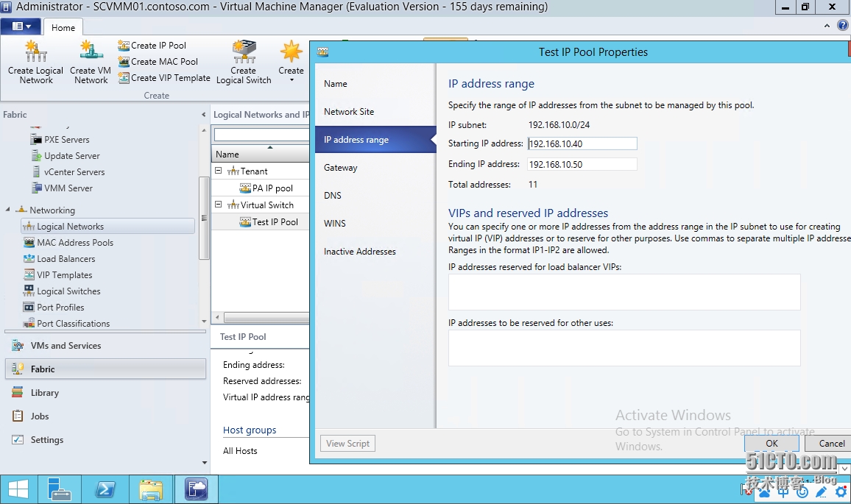This screenshot has width=851, height=504.
Task: Open the application menu button in ribbon
Action: (x=21, y=26)
